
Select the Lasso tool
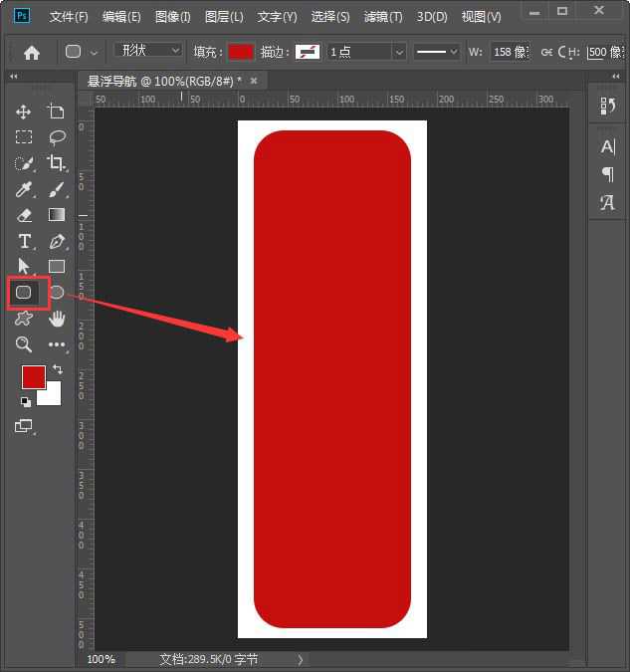coord(57,137)
